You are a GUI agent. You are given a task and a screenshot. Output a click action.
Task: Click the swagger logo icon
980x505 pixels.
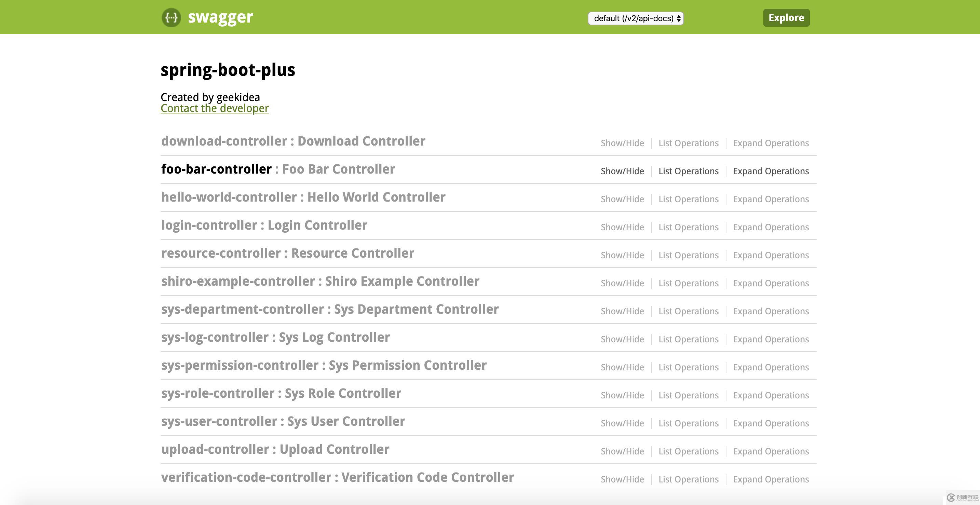pos(171,17)
